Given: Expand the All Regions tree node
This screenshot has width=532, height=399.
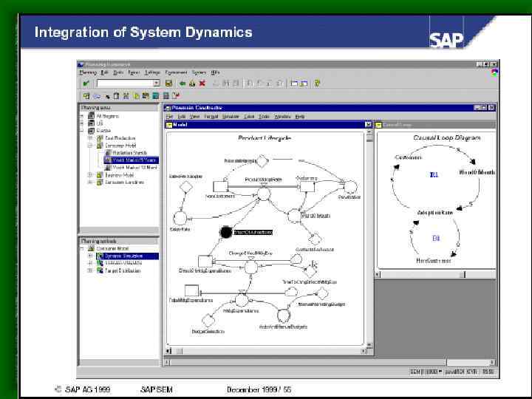Looking at the screenshot, I should [x=82, y=116].
